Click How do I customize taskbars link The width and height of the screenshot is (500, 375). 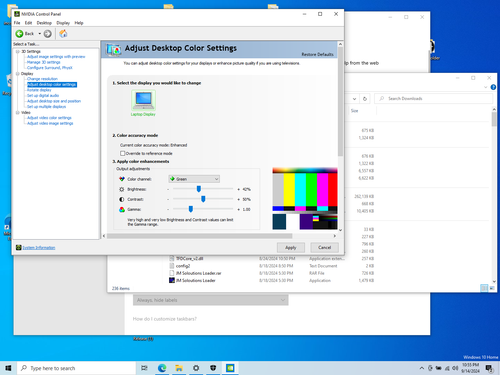tap(165, 319)
